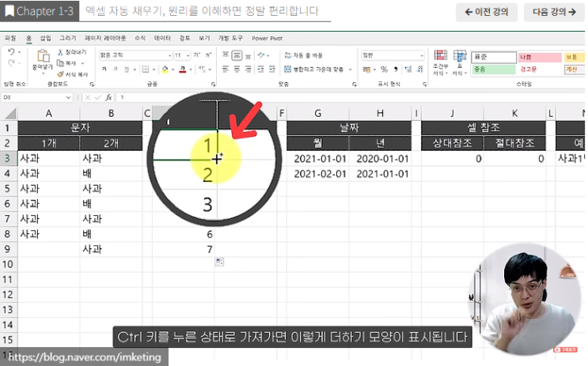Toggle align text right
Viewport: 588px width, 366px height.
(x=248, y=70)
